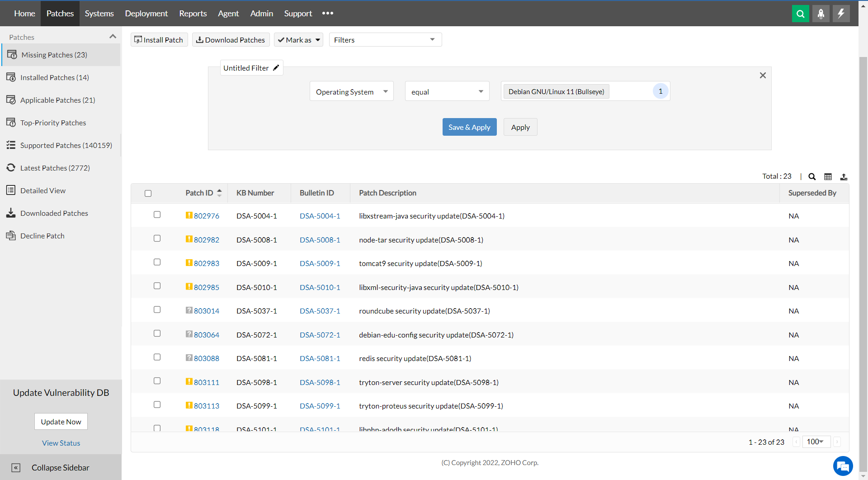This screenshot has height=480, width=868.
Task: Close the filter panel with X
Action: [763, 76]
